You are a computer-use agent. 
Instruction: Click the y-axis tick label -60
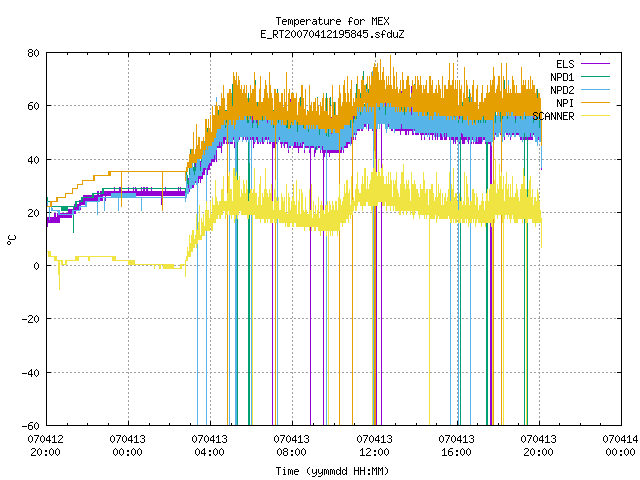(x=31, y=426)
